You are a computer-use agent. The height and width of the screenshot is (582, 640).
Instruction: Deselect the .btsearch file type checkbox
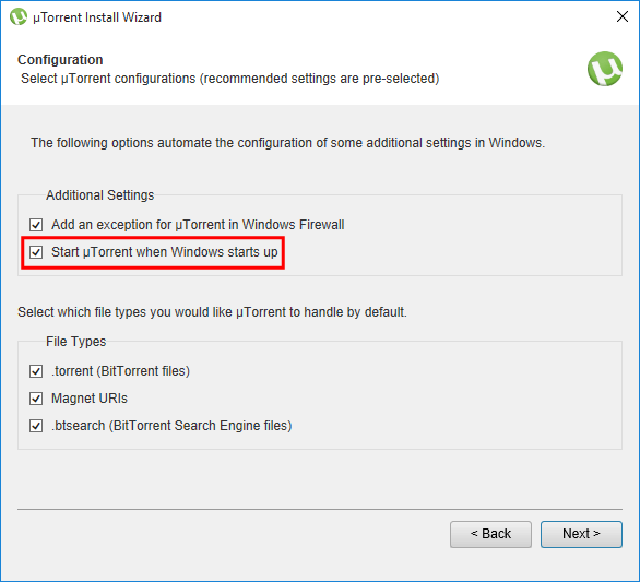coord(37,425)
